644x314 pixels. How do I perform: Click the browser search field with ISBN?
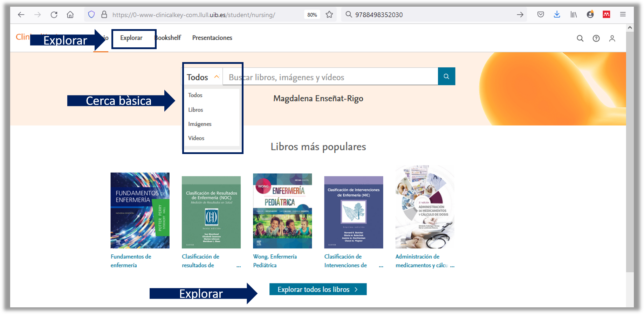coord(434,15)
